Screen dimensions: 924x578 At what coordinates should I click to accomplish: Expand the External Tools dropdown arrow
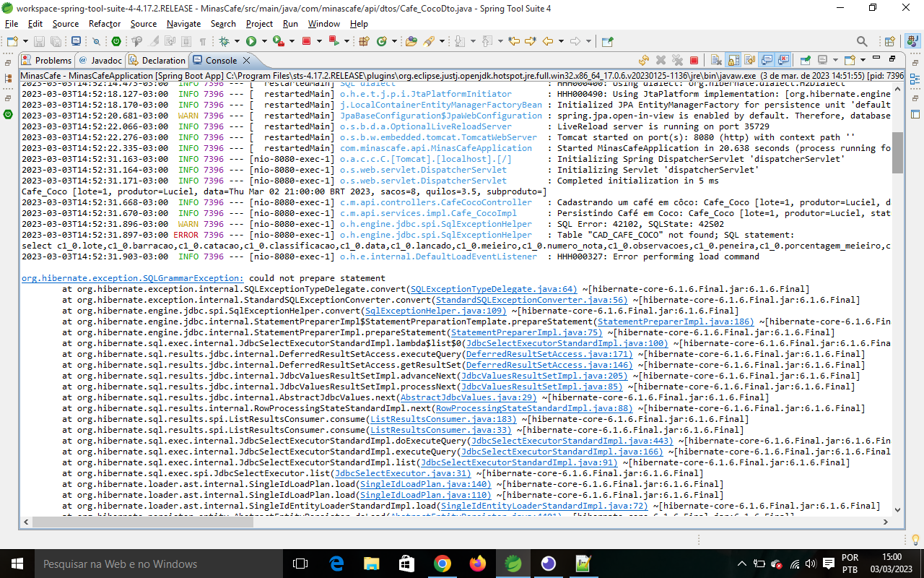point(292,41)
